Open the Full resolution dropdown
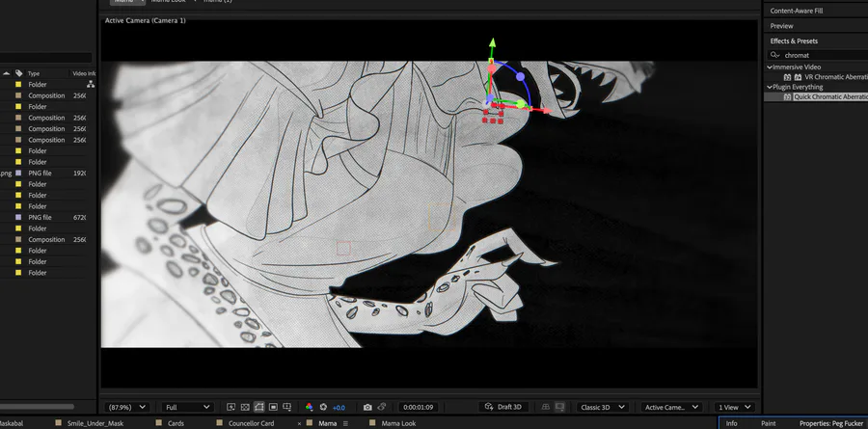Image resolution: width=868 pixels, height=429 pixels. (x=187, y=407)
